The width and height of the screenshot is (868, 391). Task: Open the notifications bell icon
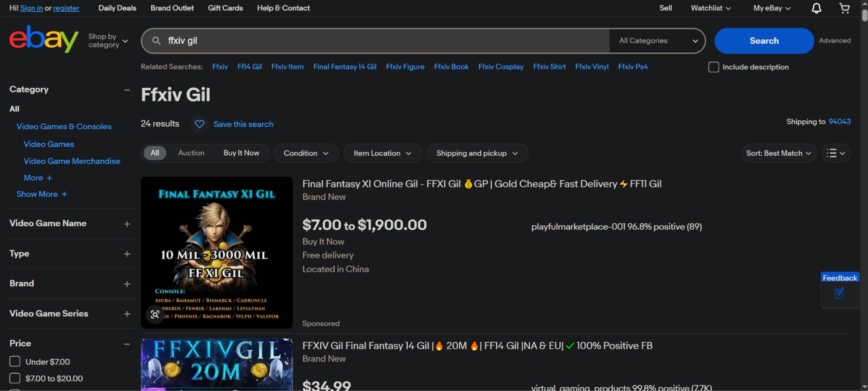[816, 8]
